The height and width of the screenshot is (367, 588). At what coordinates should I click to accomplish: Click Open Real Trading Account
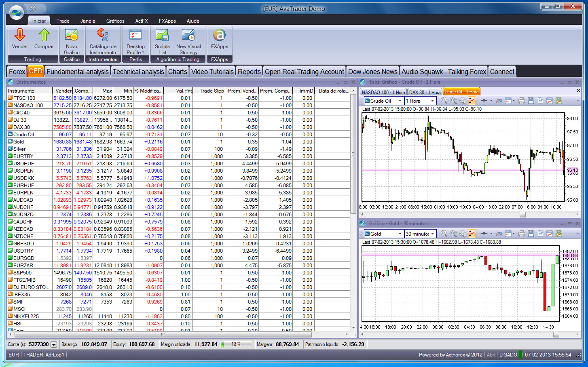point(304,72)
